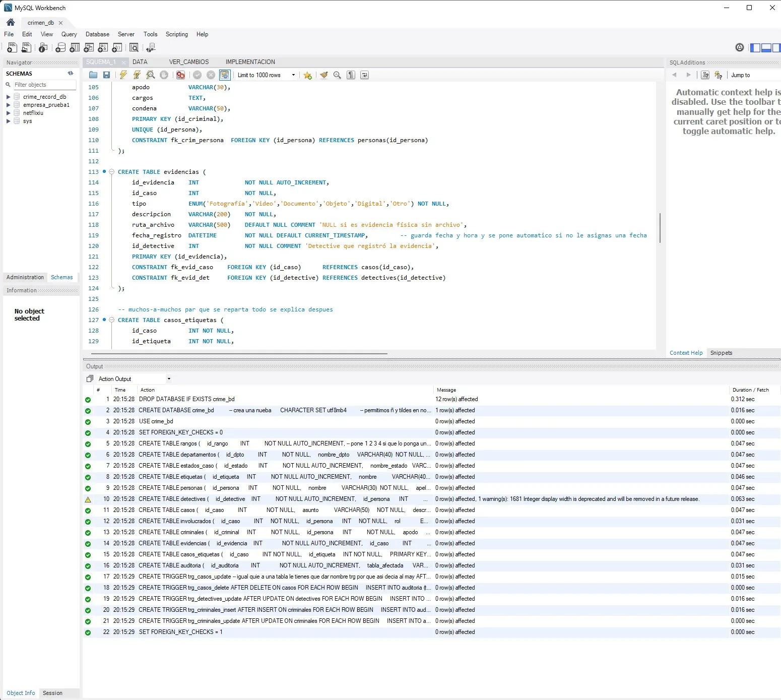Viewport: 781px width, 700px height.
Task: Click the Filter objects search field
Action: pos(45,85)
